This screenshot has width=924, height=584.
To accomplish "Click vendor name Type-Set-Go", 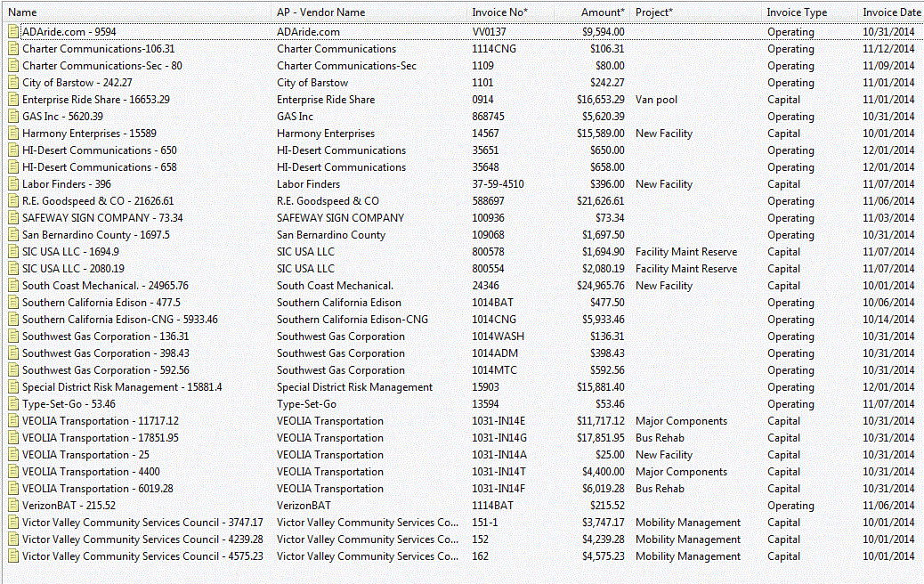I will tap(306, 404).
